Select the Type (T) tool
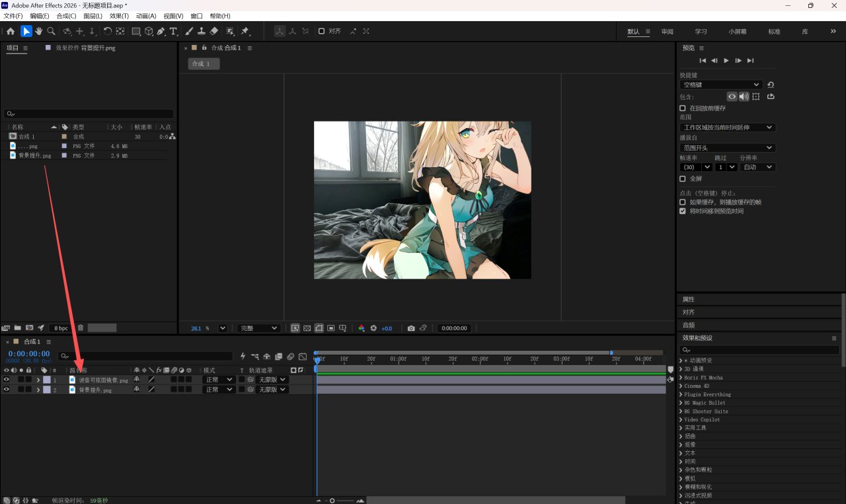The height and width of the screenshot is (504, 846). click(x=174, y=31)
